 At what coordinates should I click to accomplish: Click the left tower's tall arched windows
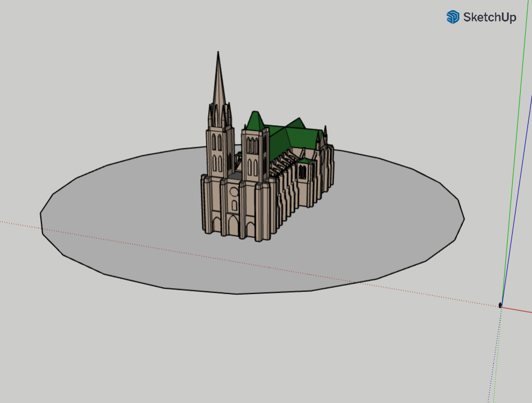217,153
